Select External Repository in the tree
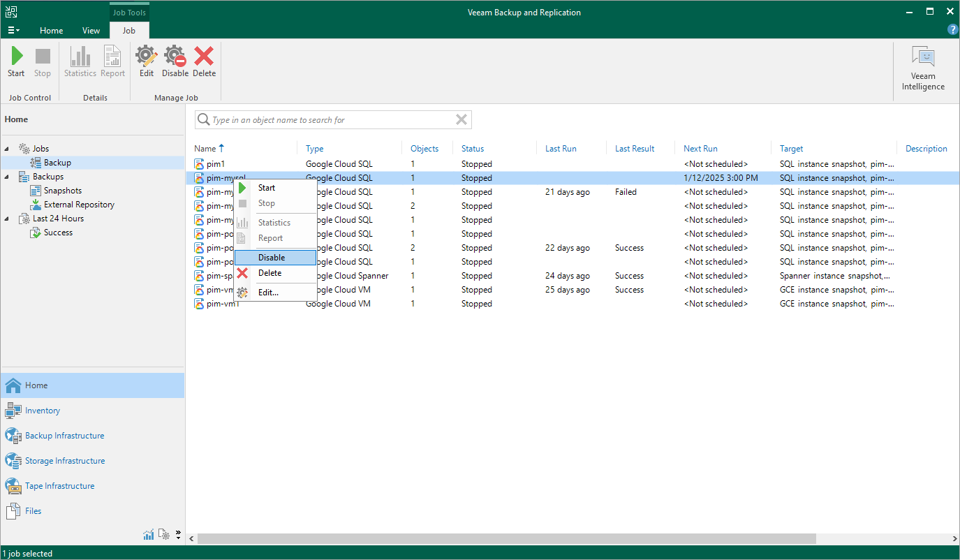Screen dimensions: 960x560 (x=79, y=205)
